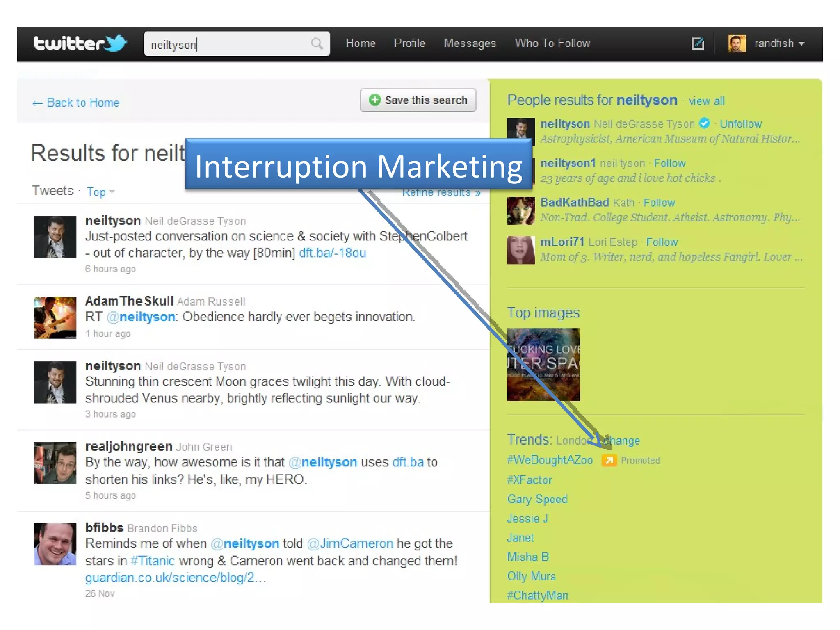Open the Jessie J trend
The width and height of the screenshot is (840, 630).
[x=527, y=518]
